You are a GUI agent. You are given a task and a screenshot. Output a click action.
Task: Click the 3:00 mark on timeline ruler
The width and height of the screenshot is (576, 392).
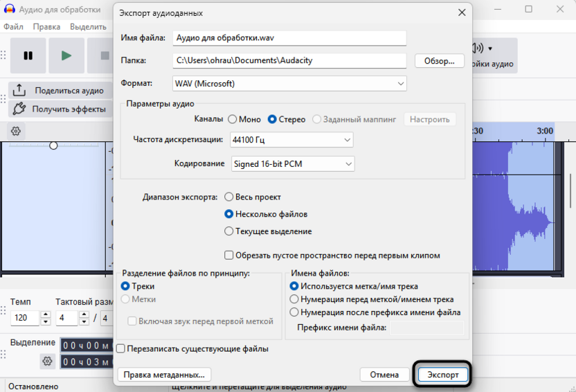545,131
